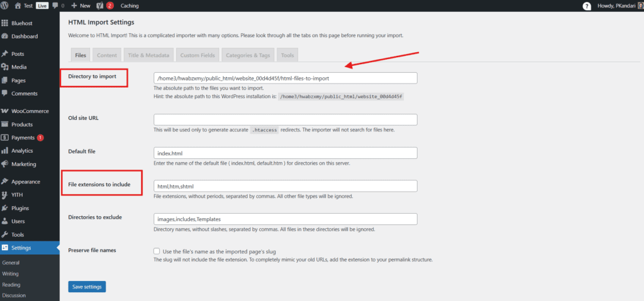Screen dimensions: 644x301
Task: Open the Test site home icon
Action: point(17,6)
